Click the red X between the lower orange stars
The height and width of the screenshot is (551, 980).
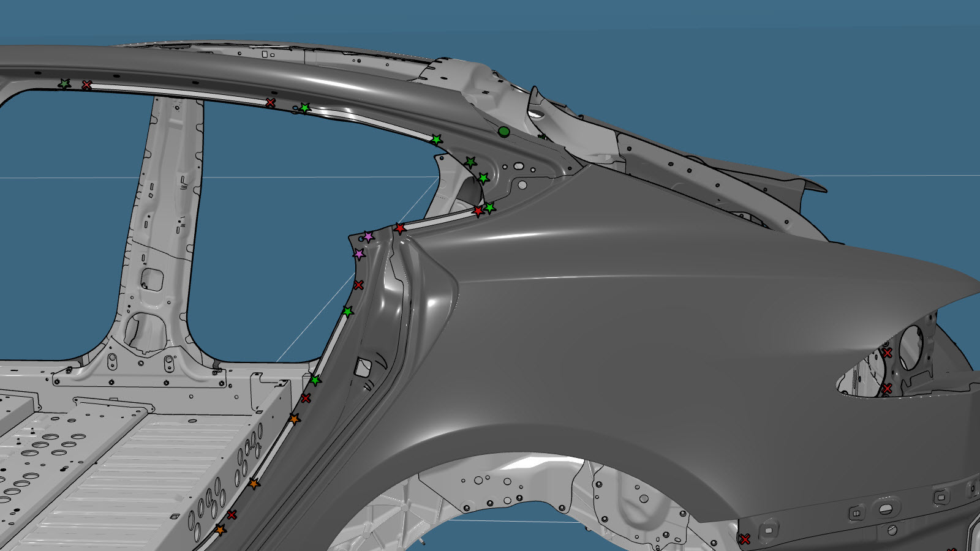click(232, 515)
